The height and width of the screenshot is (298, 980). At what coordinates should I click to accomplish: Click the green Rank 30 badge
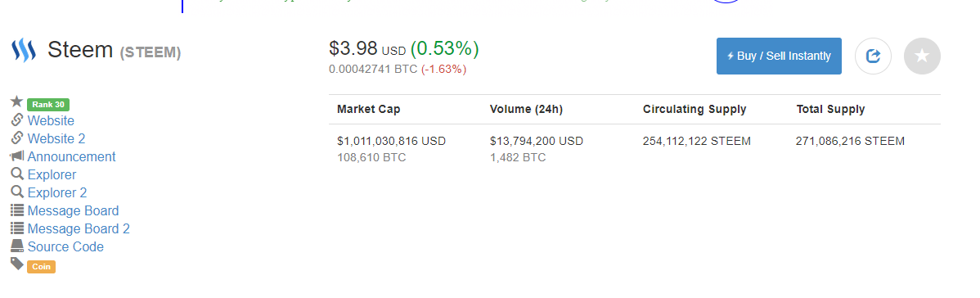point(48,105)
